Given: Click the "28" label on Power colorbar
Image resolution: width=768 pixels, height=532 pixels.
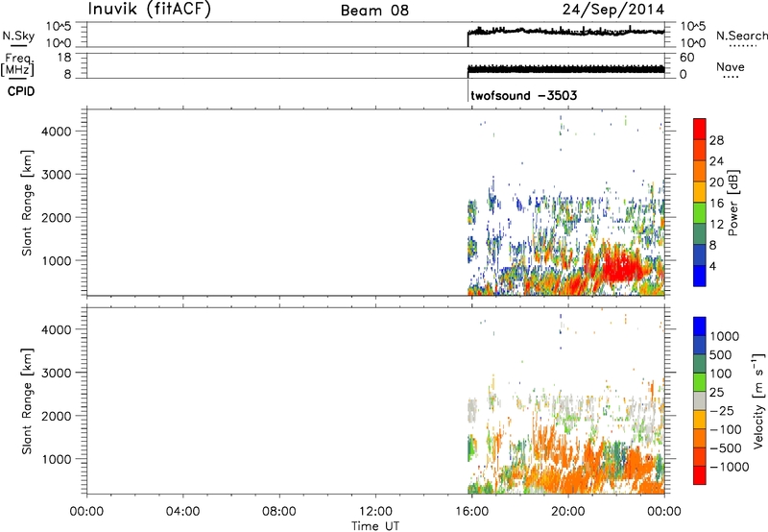Looking at the screenshot, I should (x=716, y=140).
